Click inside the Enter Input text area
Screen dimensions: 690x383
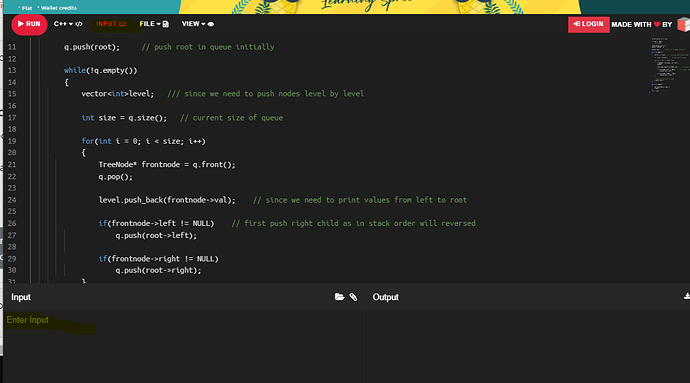pyautogui.click(x=184, y=346)
